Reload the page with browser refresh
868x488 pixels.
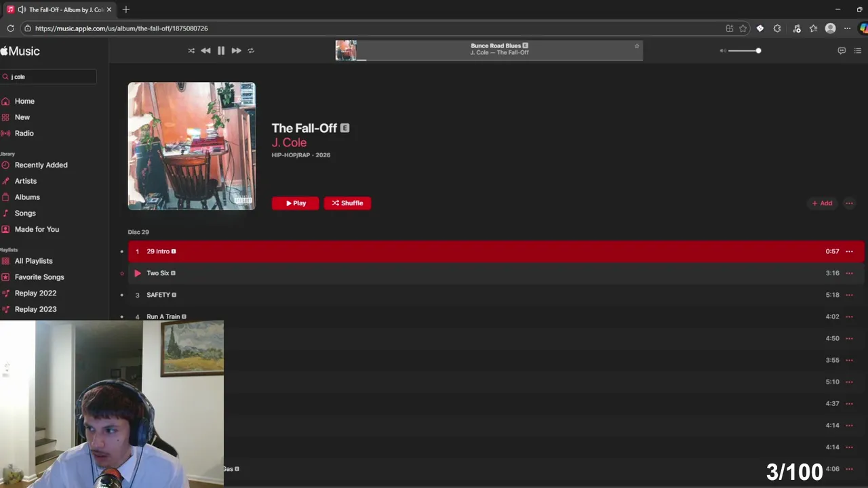10,28
